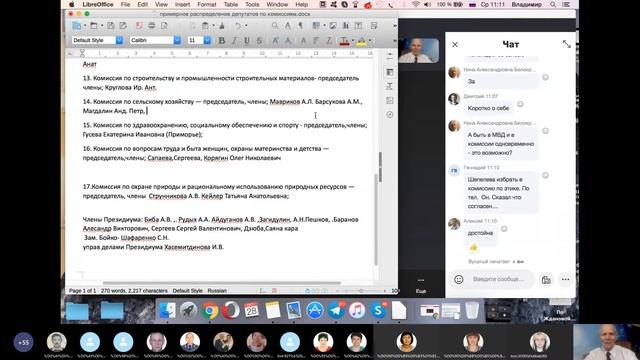640x360 pixels.
Task: Expand the New document dropdown arrow
Action: click(x=85, y=26)
